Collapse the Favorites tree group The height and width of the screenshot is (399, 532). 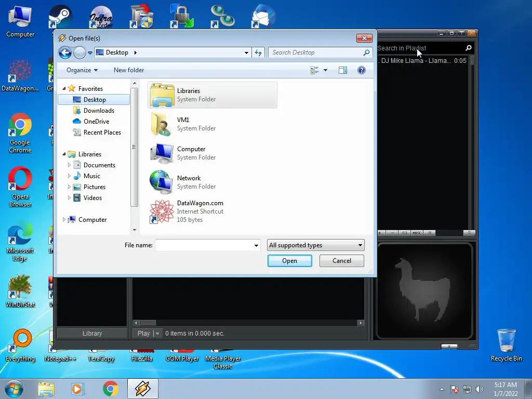64,88
